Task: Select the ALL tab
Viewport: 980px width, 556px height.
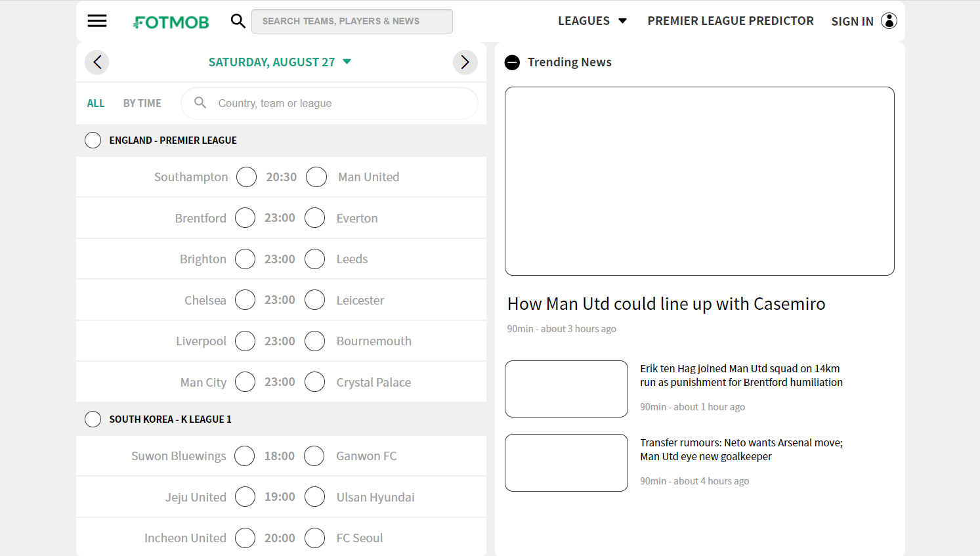Action: point(96,103)
